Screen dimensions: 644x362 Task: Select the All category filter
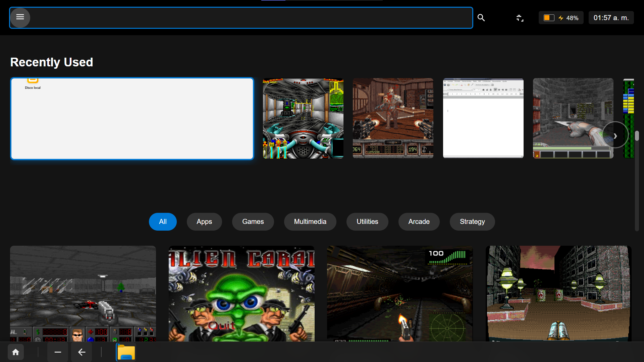163,222
